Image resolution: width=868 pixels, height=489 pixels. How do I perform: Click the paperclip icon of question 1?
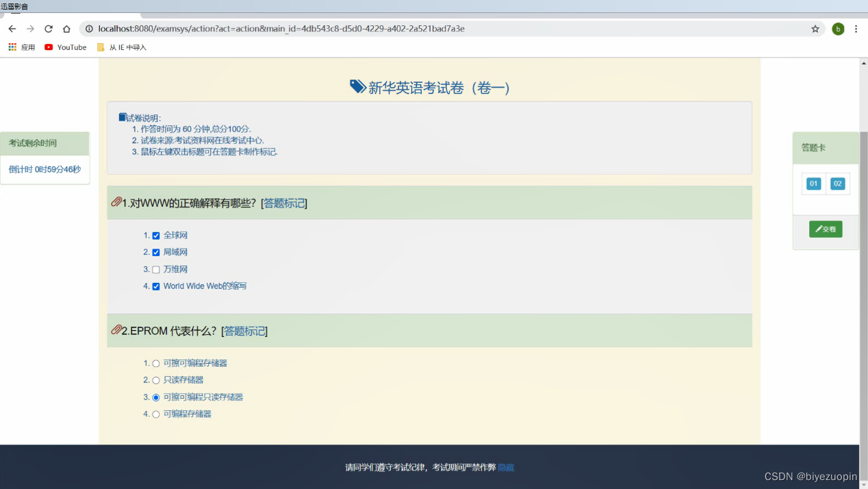[x=116, y=202]
